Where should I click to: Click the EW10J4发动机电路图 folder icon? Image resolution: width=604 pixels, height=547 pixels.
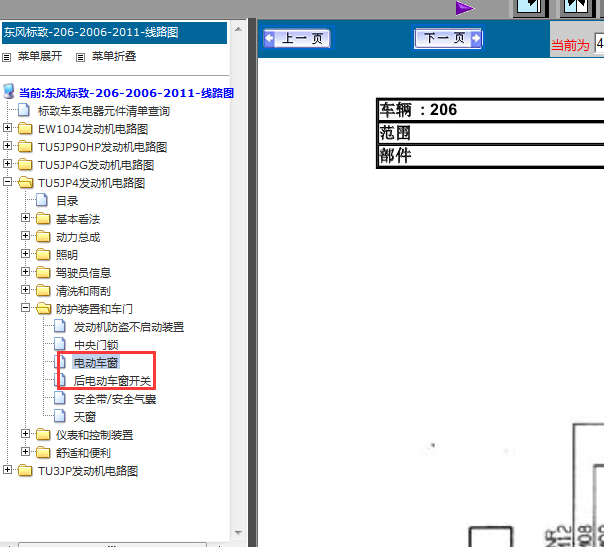click(x=25, y=128)
